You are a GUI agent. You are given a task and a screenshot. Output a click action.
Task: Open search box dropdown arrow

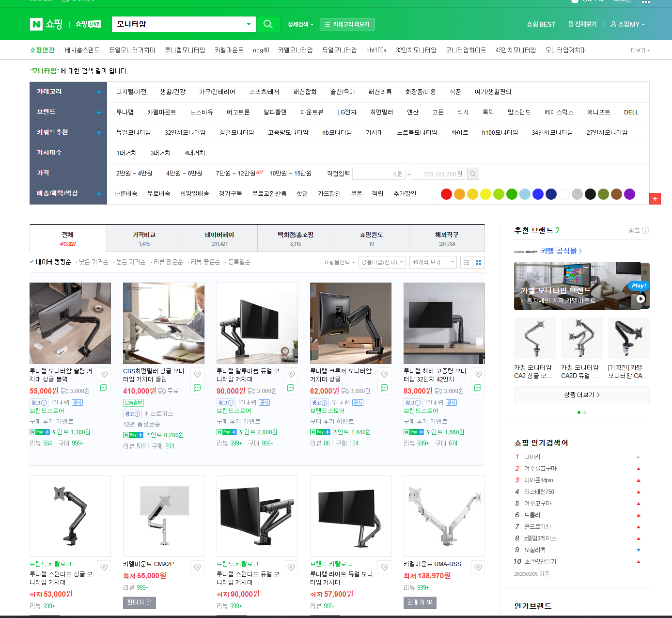point(249,24)
